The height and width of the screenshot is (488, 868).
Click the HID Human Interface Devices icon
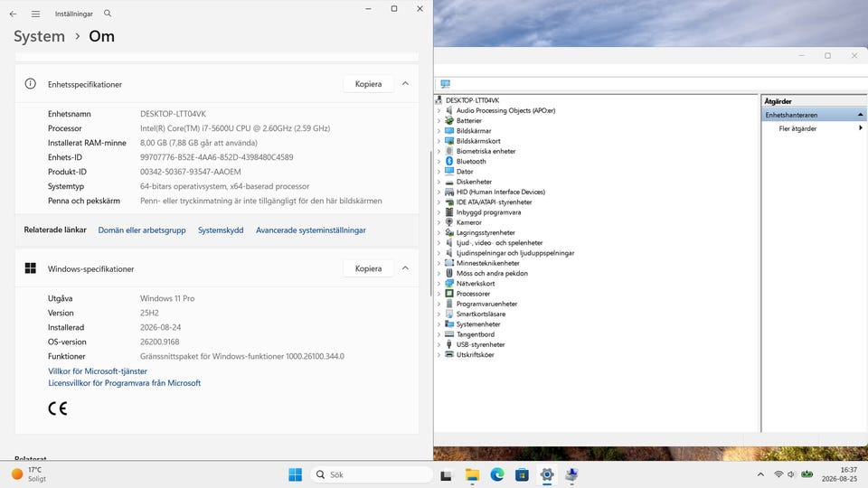click(x=449, y=192)
